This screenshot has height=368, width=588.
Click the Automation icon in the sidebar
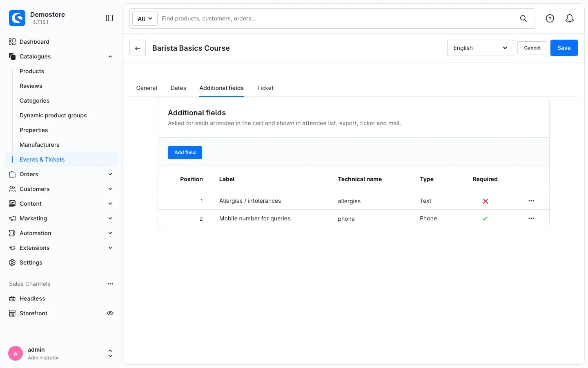[12, 233]
